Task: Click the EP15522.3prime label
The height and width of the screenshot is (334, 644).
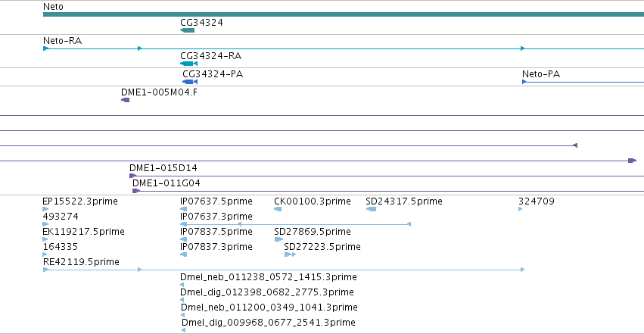Action: (x=80, y=201)
